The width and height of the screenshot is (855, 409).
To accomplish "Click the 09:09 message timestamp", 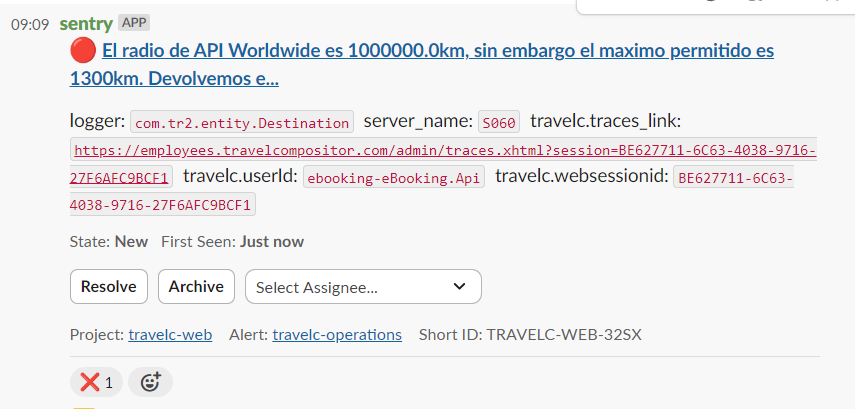I will click(x=30, y=24).
